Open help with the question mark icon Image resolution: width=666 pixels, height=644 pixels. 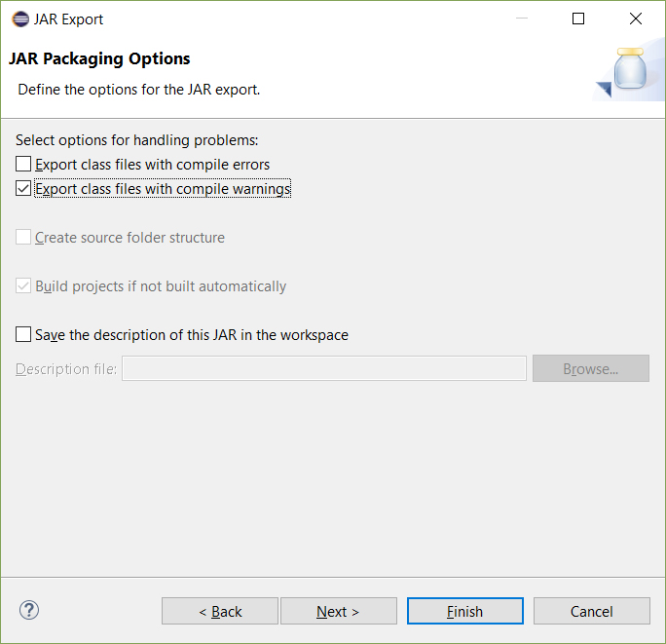pos(29,611)
